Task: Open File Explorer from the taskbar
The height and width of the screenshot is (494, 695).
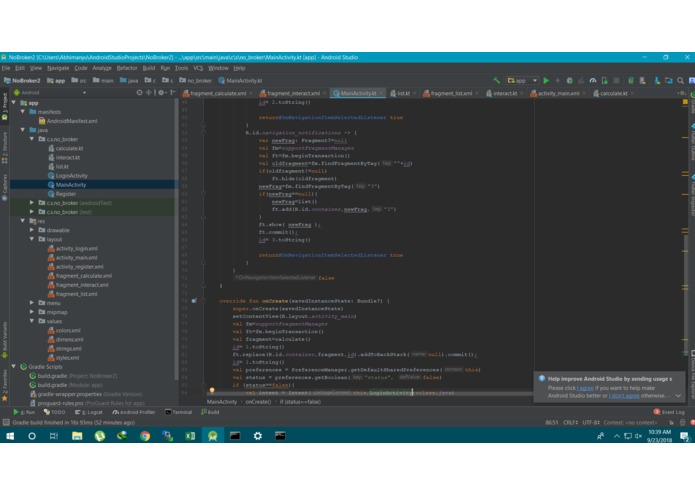Action: [x=77, y=436]
